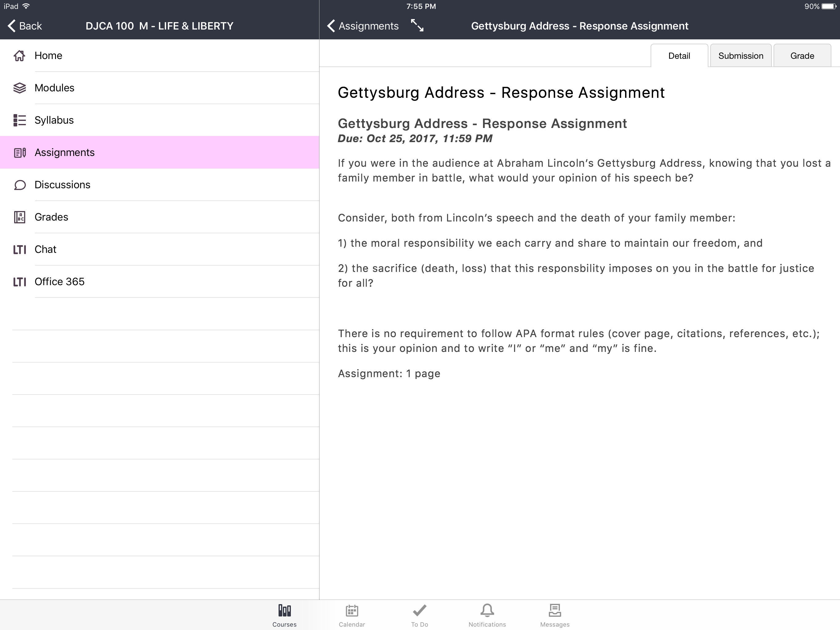Image resolution: width=840 pixels, height=630 pixels.
Task: Tap the Chat LTI icon
Action: (x=19, y=250)
